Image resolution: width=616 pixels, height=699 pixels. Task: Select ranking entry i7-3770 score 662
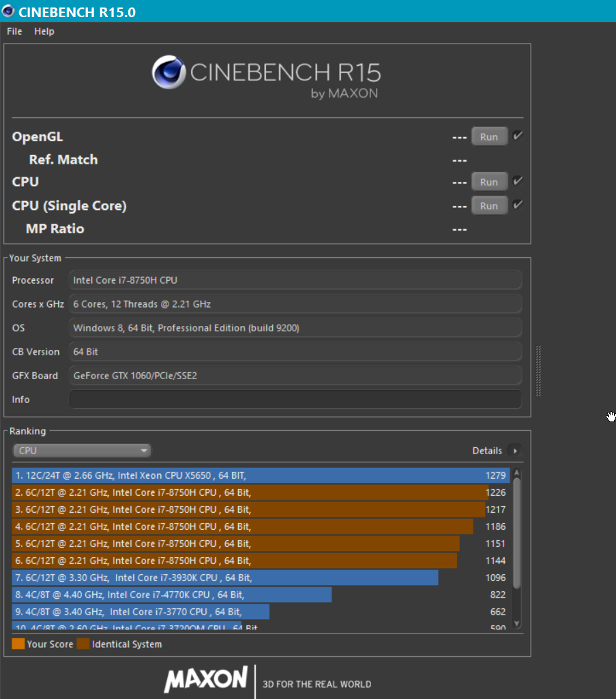261,612
